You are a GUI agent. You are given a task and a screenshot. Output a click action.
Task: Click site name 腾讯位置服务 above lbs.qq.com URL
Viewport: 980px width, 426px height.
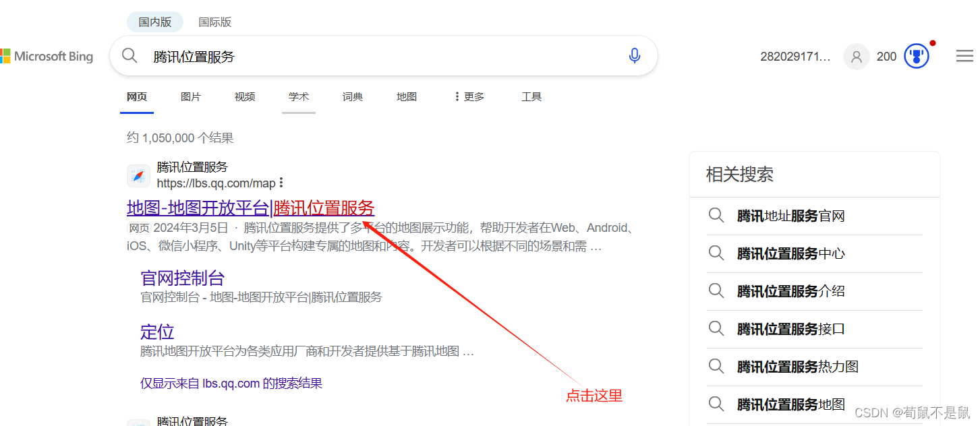[192, 167]
